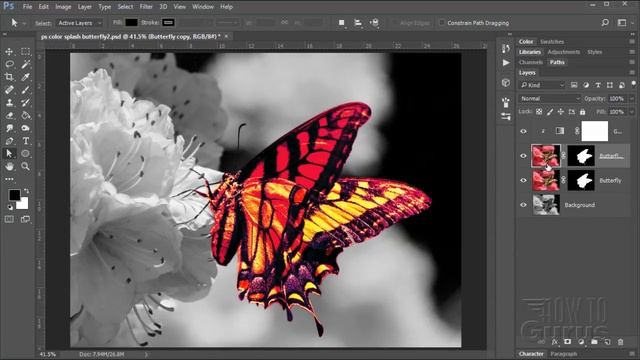Open the workspace switcher dropdown
The width and height of the screenshot is (640, 360).
point(622,23)
